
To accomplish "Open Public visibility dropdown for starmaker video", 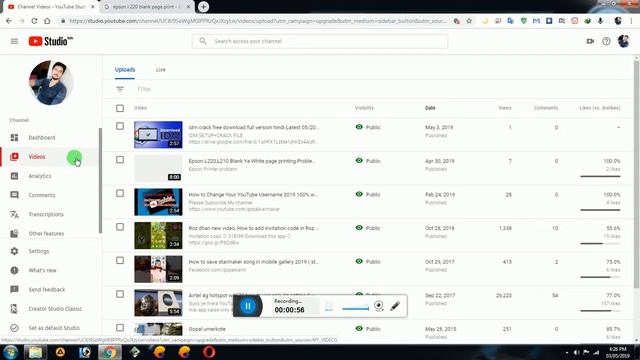I will tap(368, 261).
